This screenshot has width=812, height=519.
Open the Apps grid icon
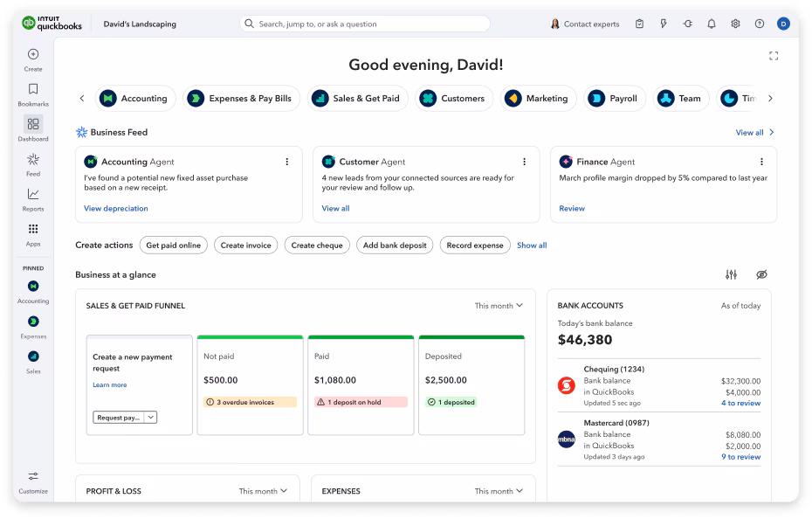(33, 229)
